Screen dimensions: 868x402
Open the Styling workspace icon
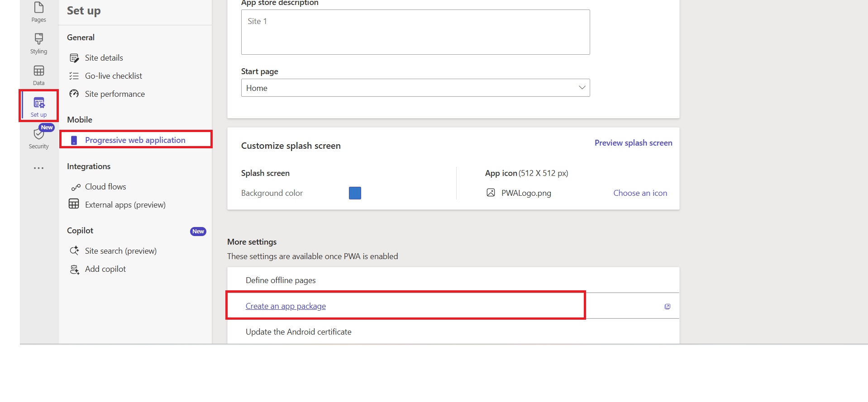(x=39, y=43)
